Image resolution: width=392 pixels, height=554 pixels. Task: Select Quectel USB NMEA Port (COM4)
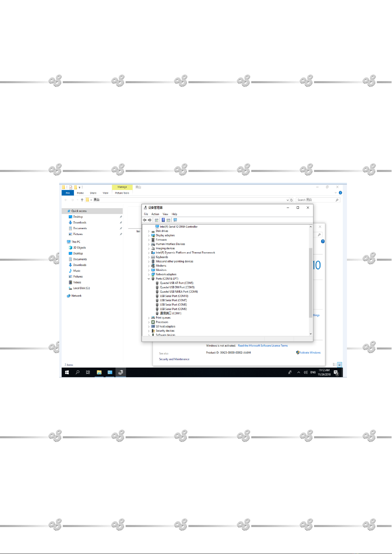[x=179, y=292]
